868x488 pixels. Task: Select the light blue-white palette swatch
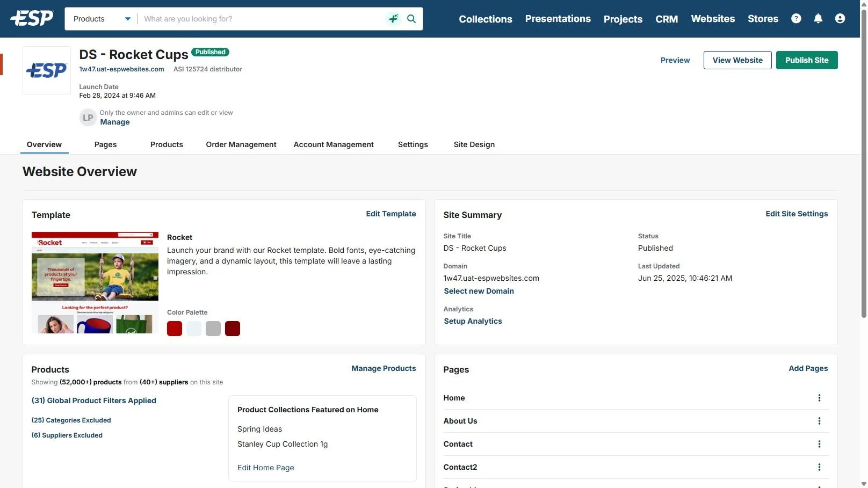(194, 329)
